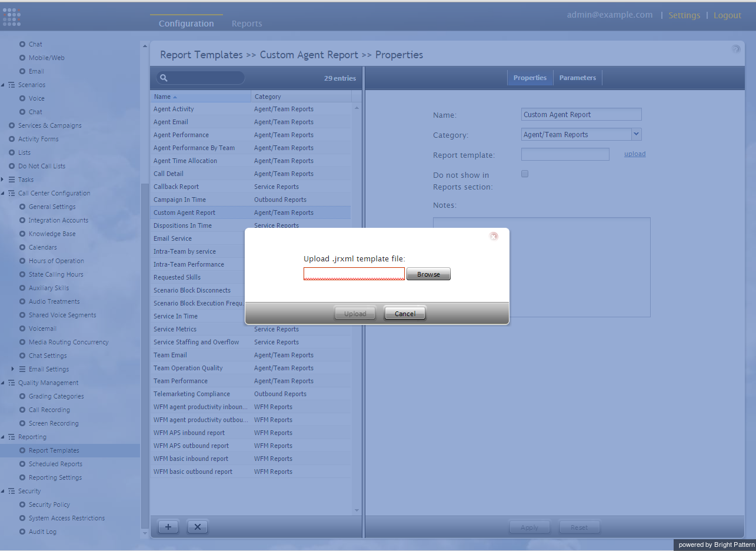Click the upload link next to Report template
This screenshot has height=551, width=756.
click(635, 154)
